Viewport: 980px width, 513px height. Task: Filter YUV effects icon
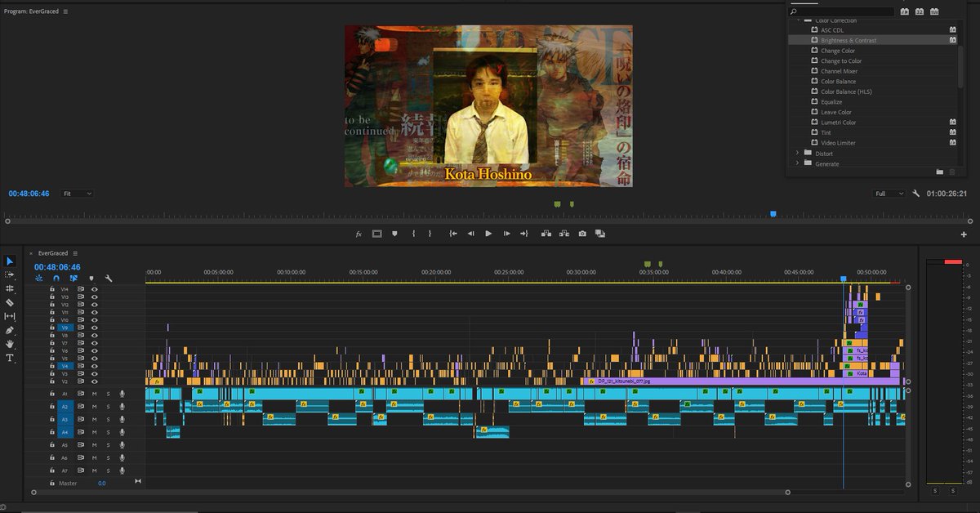point(934,11)
